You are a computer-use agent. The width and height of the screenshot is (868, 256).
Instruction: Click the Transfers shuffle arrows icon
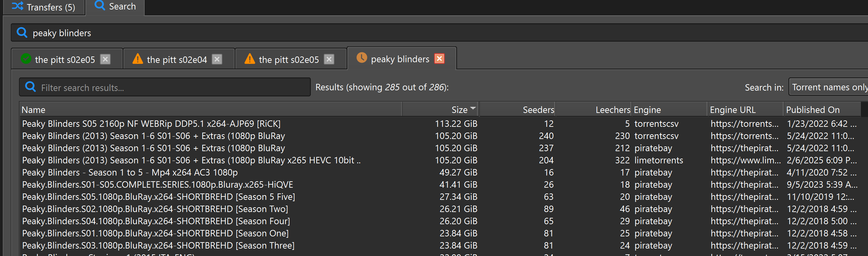(x=18, y=6)
